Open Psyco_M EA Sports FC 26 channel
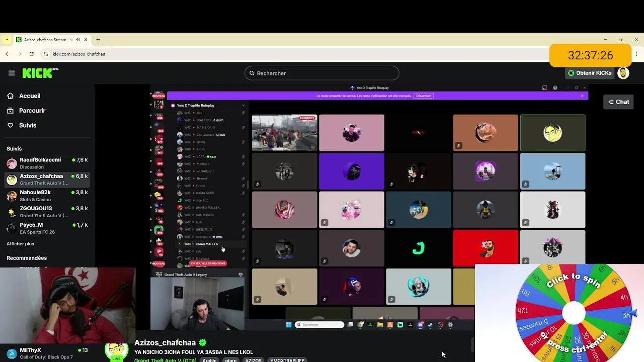This screenshot has height=362, width=644. [x=47, y=228]
